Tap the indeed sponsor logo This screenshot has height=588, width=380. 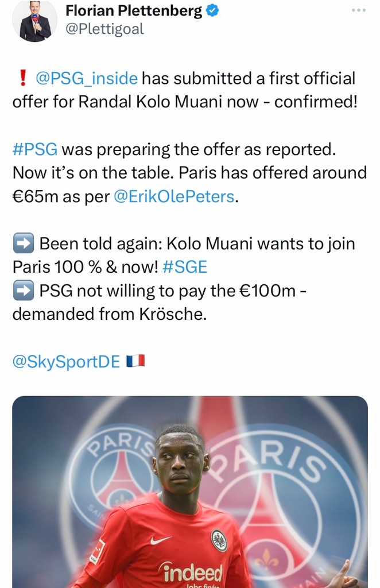[x=193, y=572]
